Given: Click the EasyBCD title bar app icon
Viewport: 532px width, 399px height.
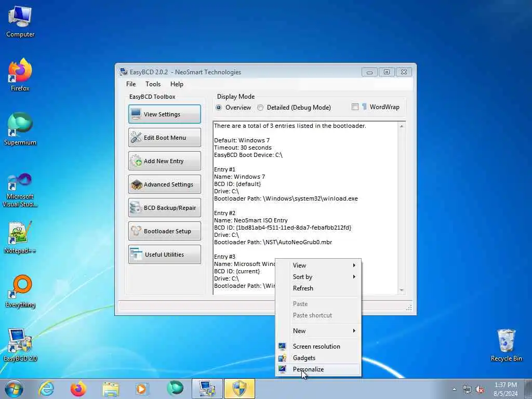Looking at the screenshot, I should click(124, 72).
